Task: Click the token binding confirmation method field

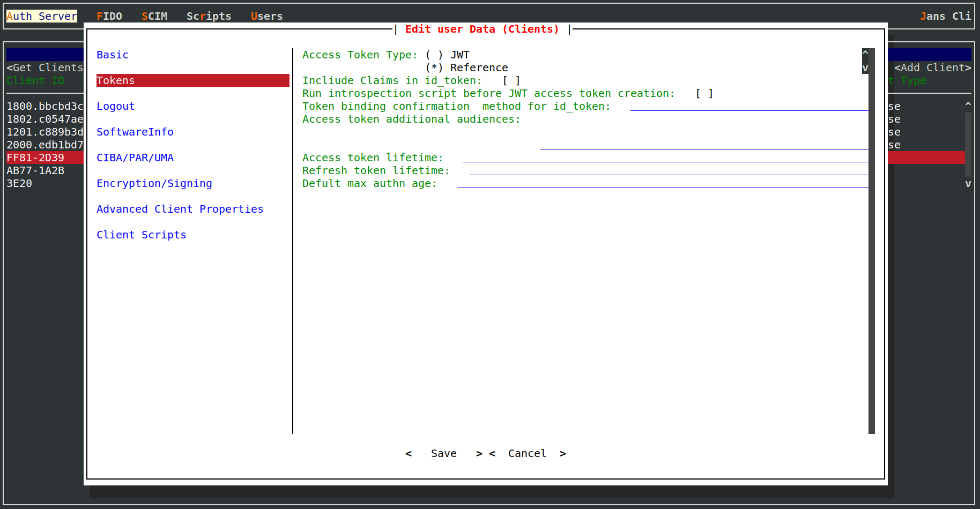Action: [x=748, y=107]
